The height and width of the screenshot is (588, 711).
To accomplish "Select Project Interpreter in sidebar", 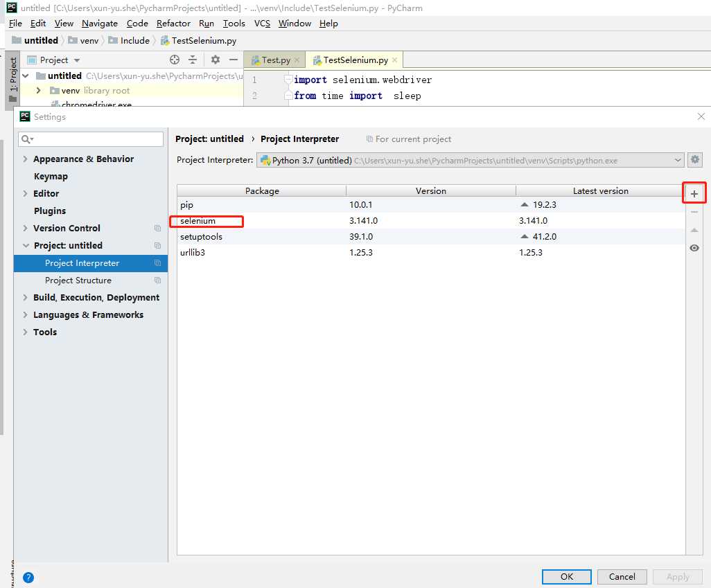I will (91, 263).
